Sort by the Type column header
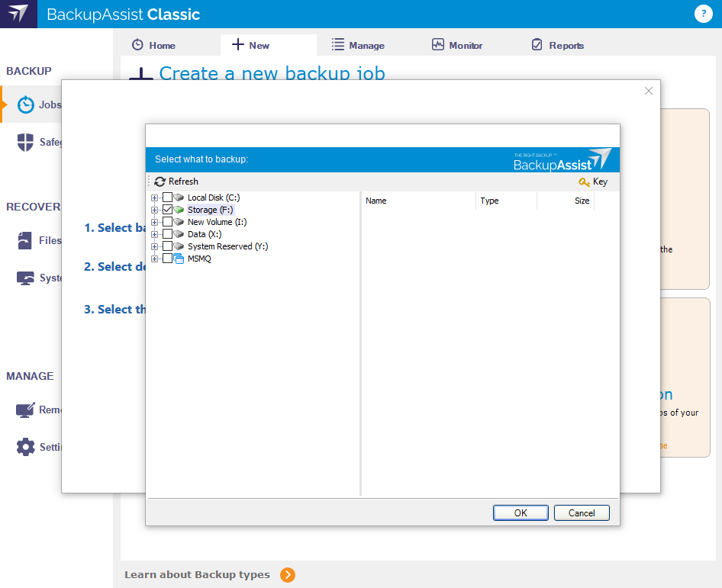722x588 pixels. (x=506, y=201)
